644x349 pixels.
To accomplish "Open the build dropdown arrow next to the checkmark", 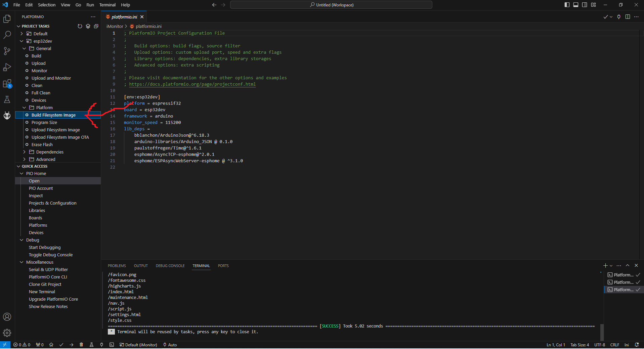I will [611, 17].
